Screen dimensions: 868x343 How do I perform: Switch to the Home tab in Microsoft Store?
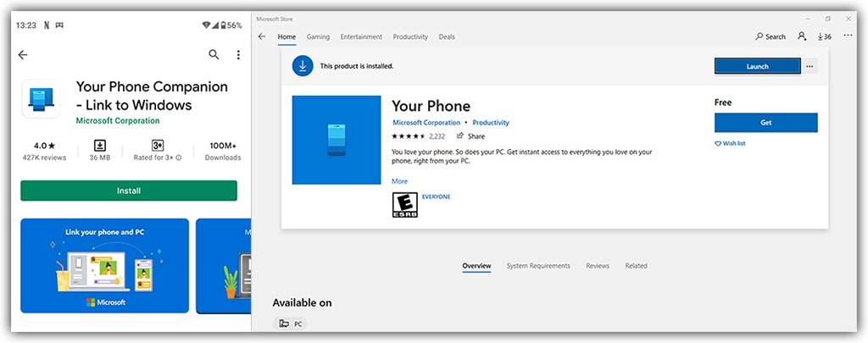(x=287, y=36)
